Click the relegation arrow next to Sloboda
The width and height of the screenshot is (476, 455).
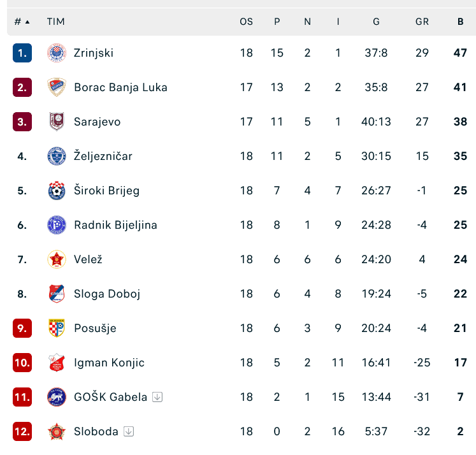coord(129,431)
